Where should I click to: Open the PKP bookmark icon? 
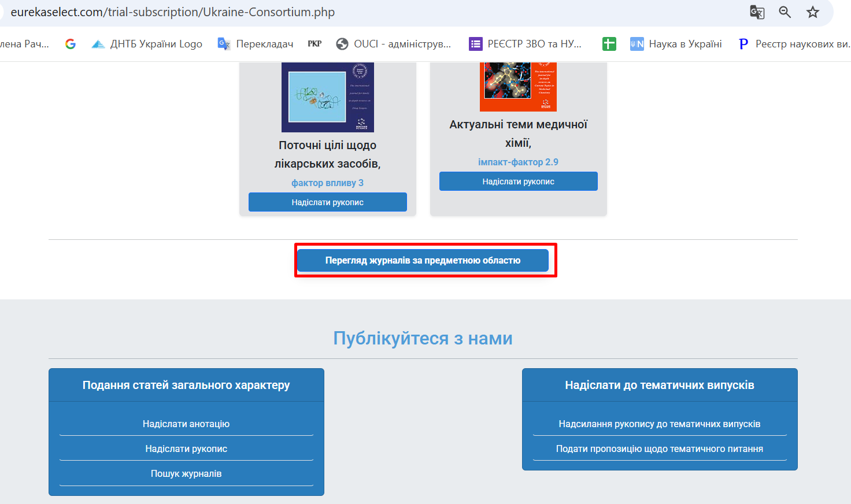[314, 44]
